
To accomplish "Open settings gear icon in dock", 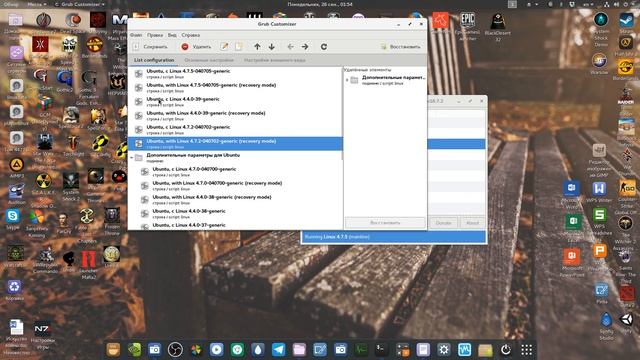I will (444, 349).
